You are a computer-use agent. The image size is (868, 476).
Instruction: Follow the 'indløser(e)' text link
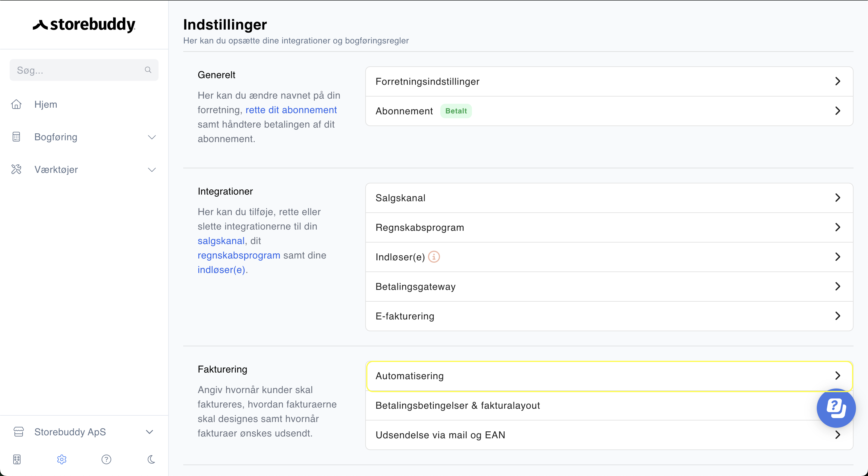tap(222, 270)
